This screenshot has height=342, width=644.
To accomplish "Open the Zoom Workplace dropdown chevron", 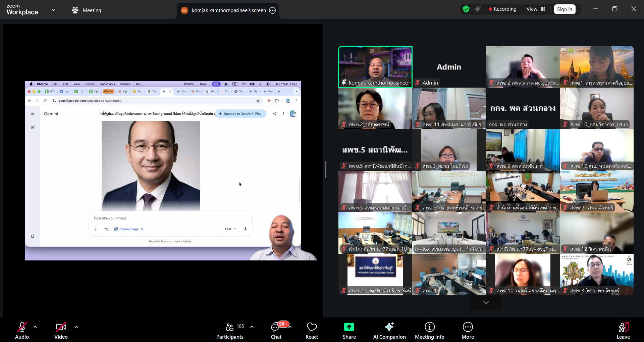I will (54, 10).
